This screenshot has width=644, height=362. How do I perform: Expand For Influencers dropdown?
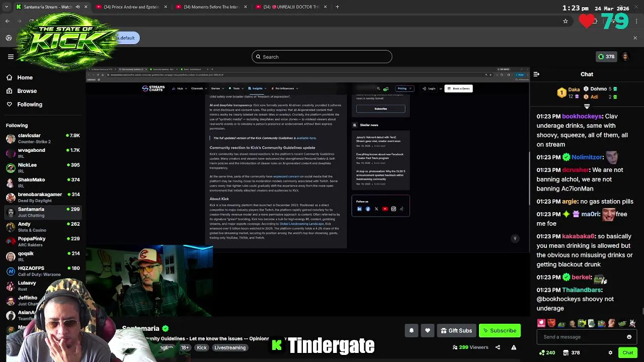coord(285,88)
